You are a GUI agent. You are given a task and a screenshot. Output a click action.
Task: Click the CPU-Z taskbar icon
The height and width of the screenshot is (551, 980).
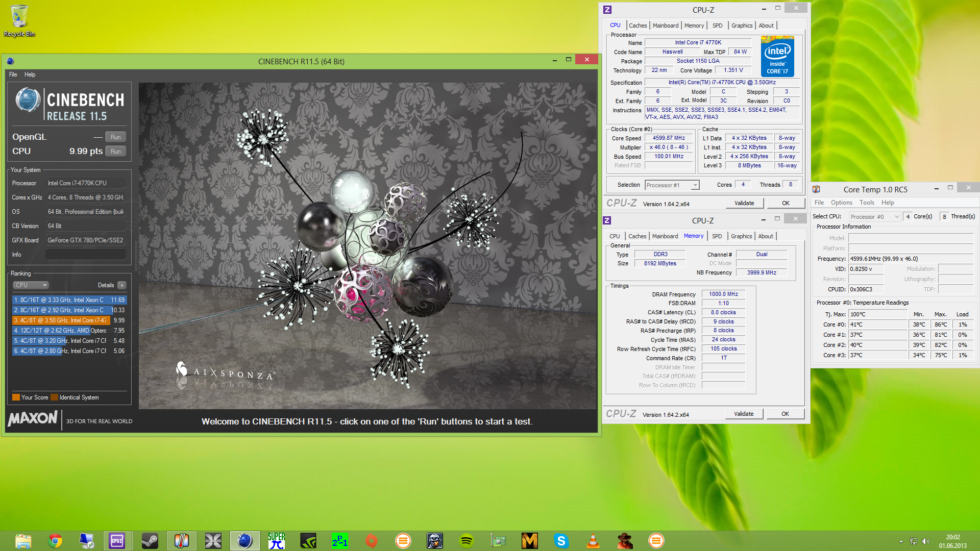(x=117, y=541)
